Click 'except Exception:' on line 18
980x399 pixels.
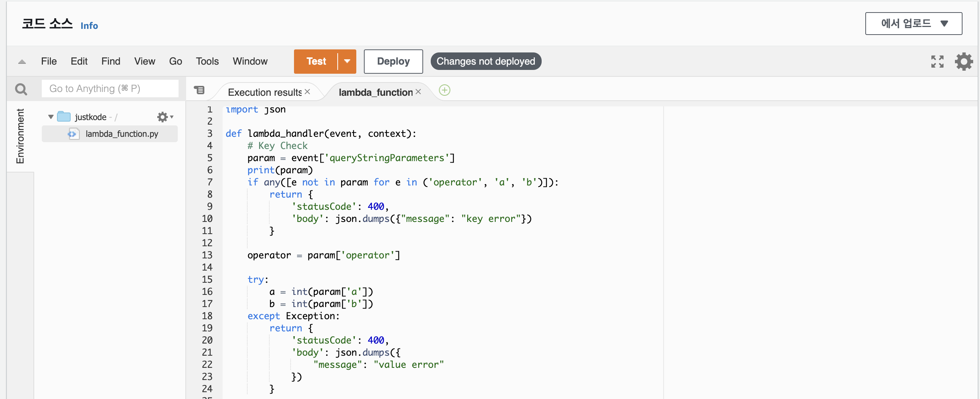pos(293,316)
